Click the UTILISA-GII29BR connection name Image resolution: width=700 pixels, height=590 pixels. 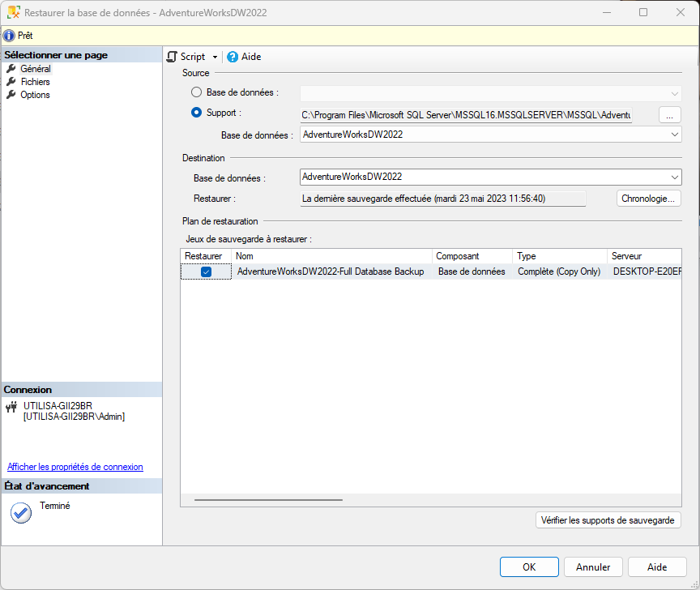click(x=58, y=406)
